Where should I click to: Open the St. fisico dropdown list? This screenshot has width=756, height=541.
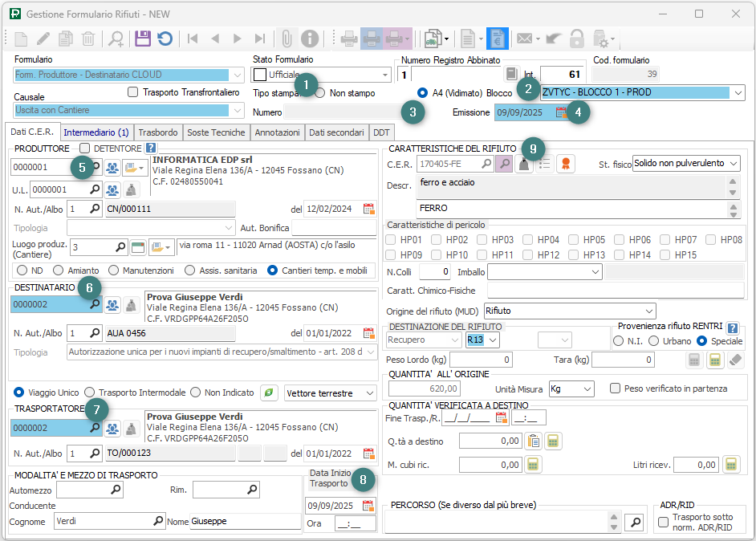pyautogui.click(x=734, y=164)
